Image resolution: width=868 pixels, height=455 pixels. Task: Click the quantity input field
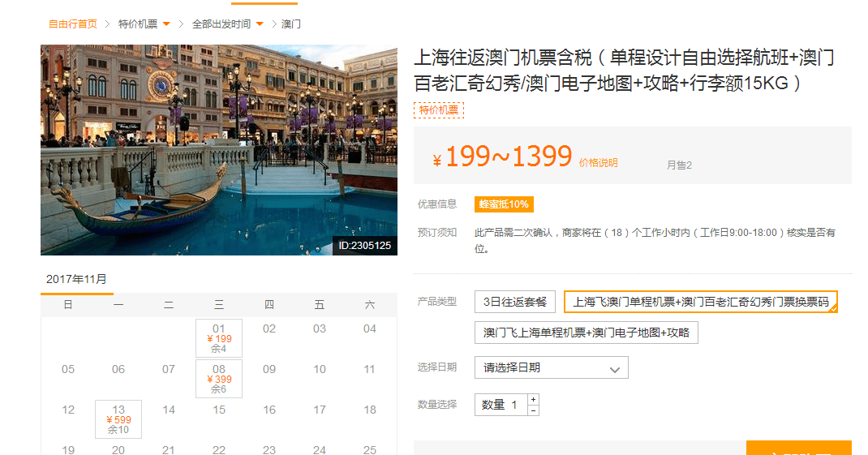[x=501, y=405]
